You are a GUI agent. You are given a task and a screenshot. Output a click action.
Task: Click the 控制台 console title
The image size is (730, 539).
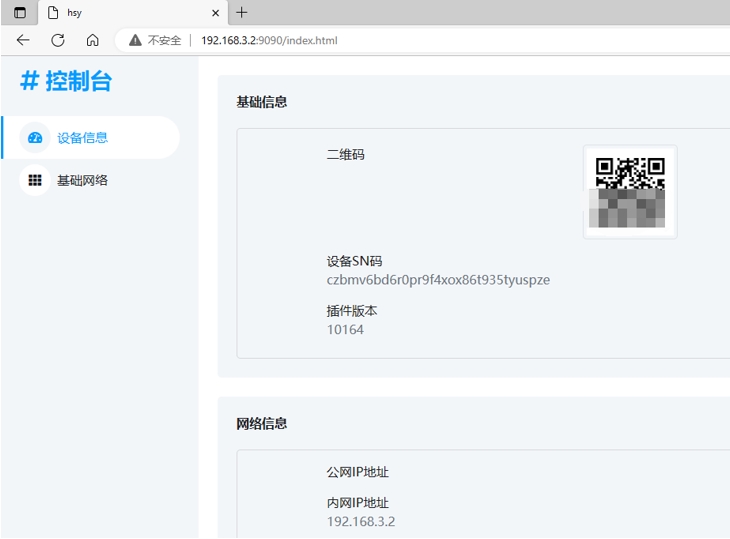click(66, 81)
